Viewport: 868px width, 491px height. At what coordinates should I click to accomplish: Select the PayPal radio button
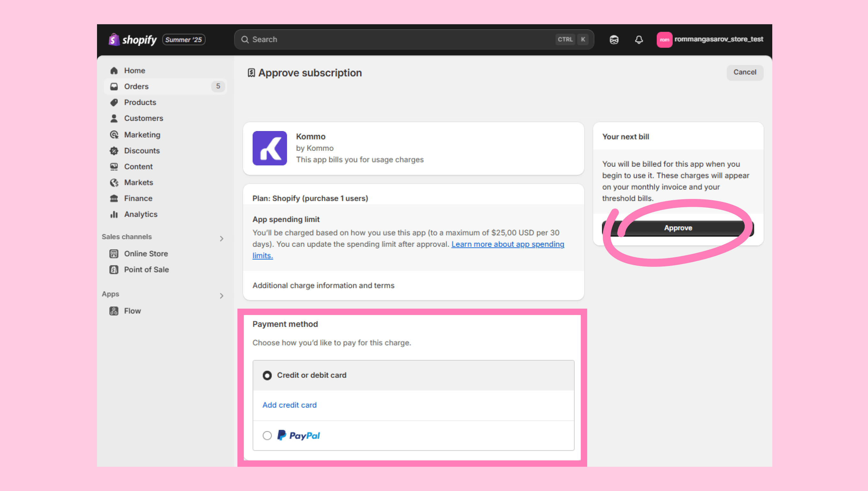pyautogui.click(x=267, y=436)
